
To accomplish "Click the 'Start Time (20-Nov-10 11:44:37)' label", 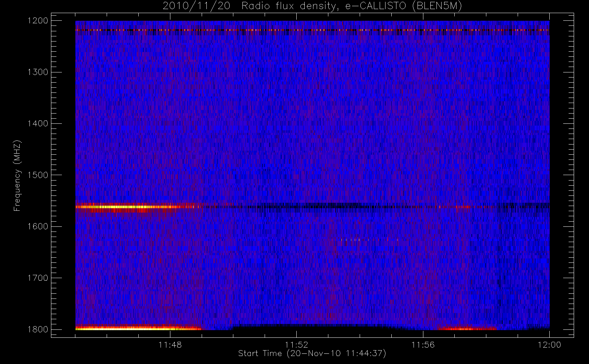I will 312,353.
